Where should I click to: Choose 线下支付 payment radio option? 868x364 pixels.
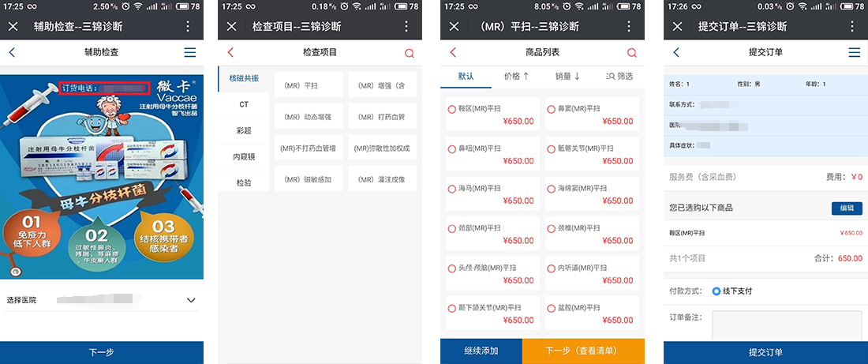click(x=716, y=291)
